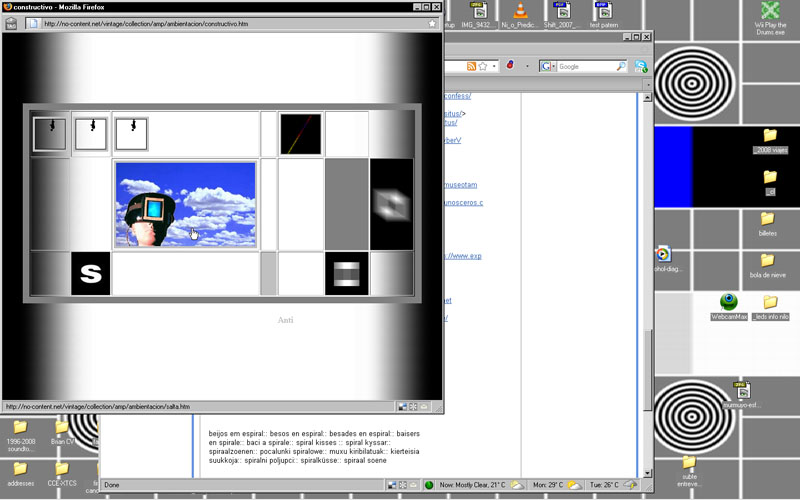The height and width of the screenshot is (500, 800).
Task: Open the Skype toolbar icon
Action: click(x=640, y=66)
